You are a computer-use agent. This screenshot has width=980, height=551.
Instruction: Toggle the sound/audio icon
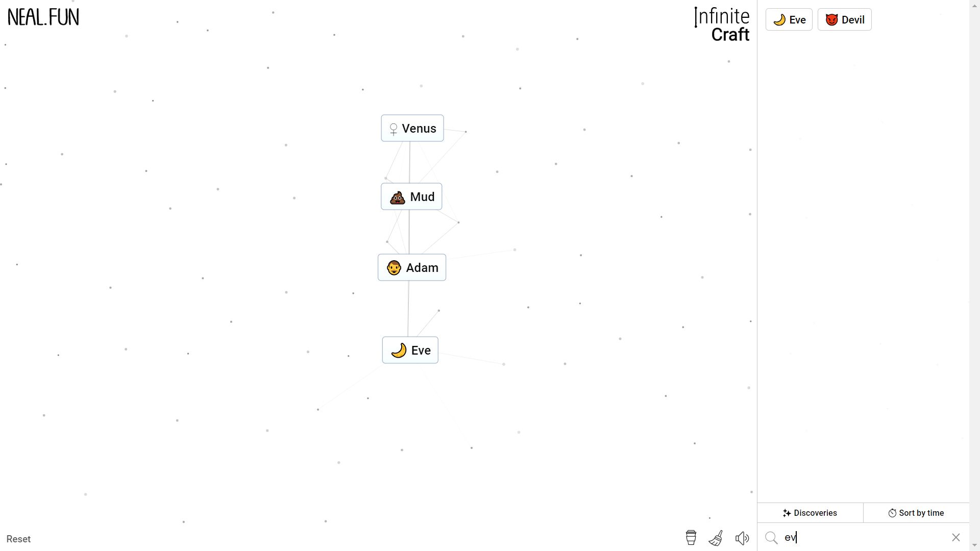[743, 538]
